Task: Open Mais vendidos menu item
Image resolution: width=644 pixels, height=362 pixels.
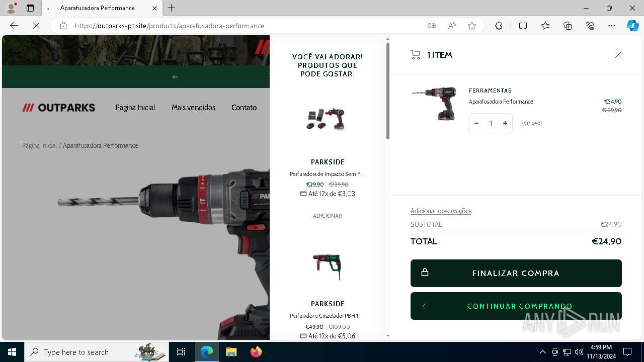Action: click(x=193, y=108)
